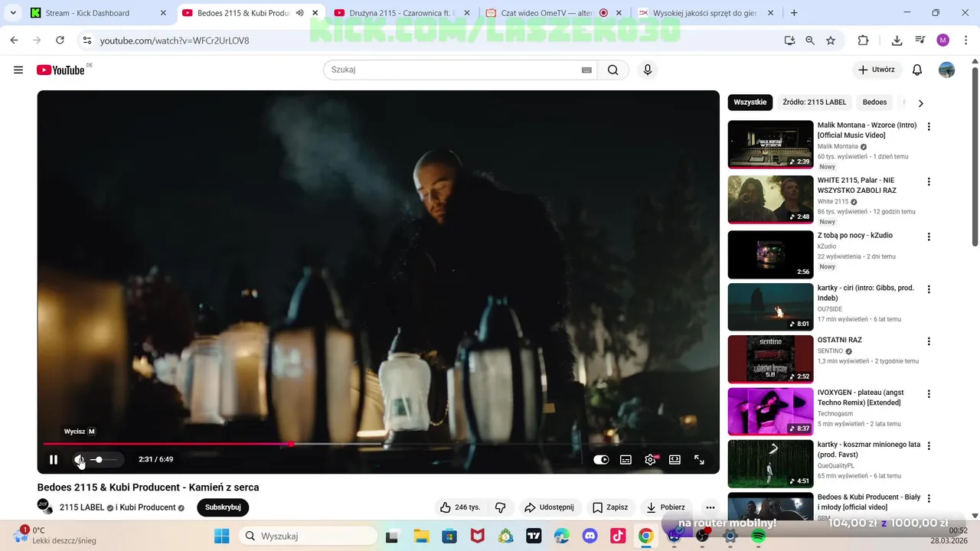Select the Bedoes filter chip
Image resolution: width=980 pixels, height=551 pixels.
coord(874,103)
